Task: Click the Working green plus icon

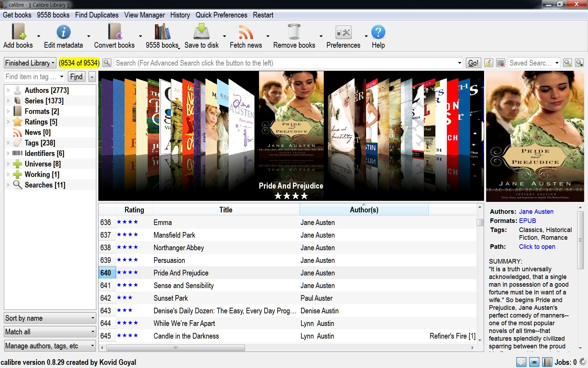Action: 17,174
